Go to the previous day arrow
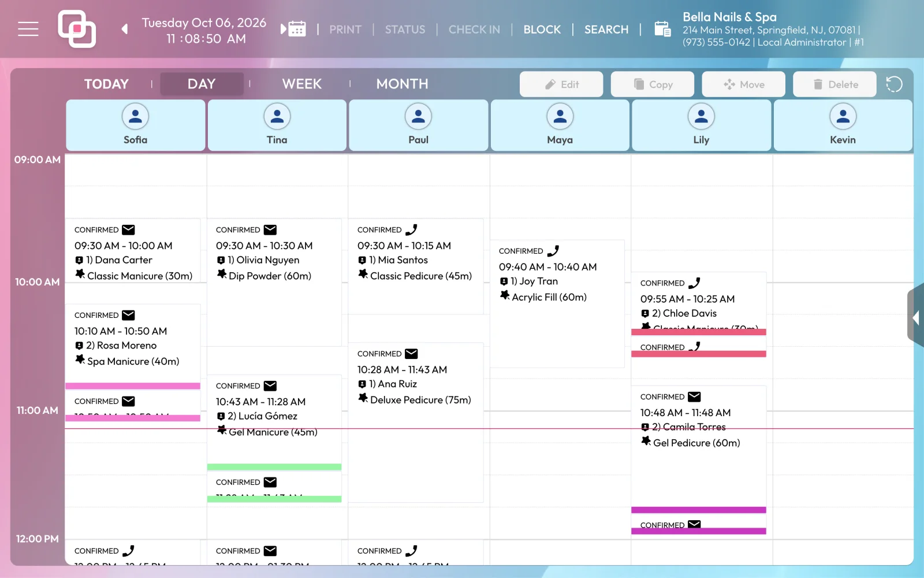This screenshot has height=578, width=924. [124, 29]
